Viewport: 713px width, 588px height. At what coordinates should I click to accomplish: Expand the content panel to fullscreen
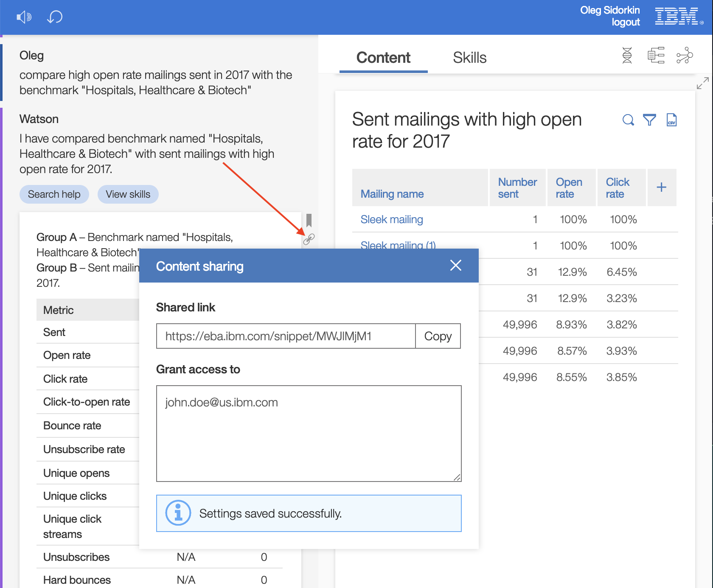(703, 83)
